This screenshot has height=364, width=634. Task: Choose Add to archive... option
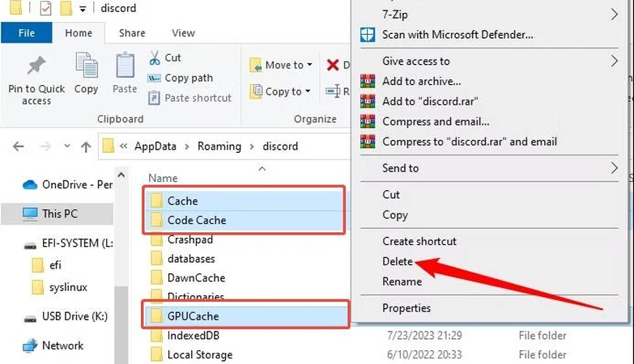489,82
